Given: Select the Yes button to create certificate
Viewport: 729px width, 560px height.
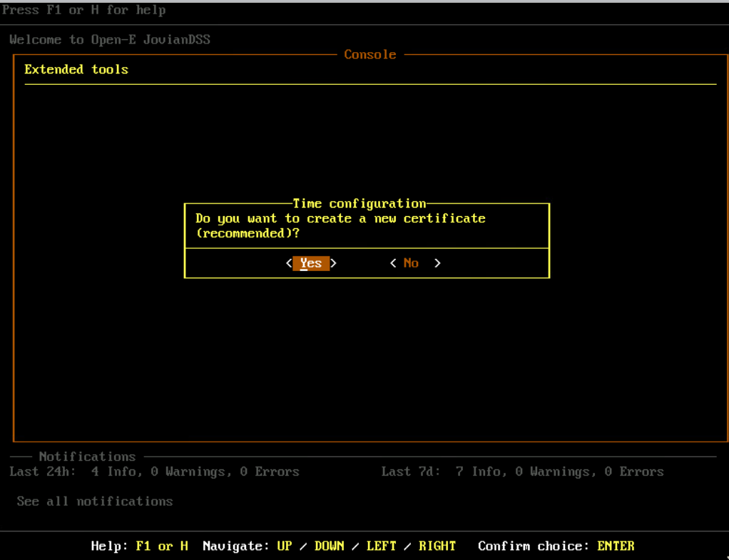Looking at the screenshot, I should point(310,263).
